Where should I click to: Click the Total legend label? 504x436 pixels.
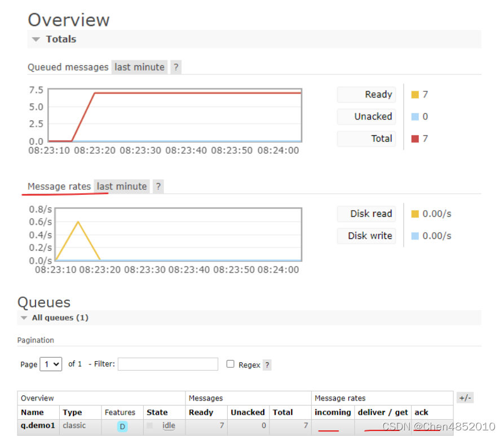click(366, 139)
